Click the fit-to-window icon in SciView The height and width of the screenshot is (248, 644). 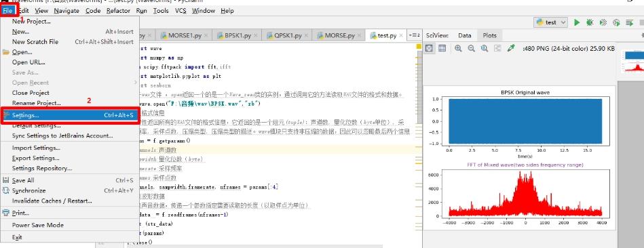point(498,48)
